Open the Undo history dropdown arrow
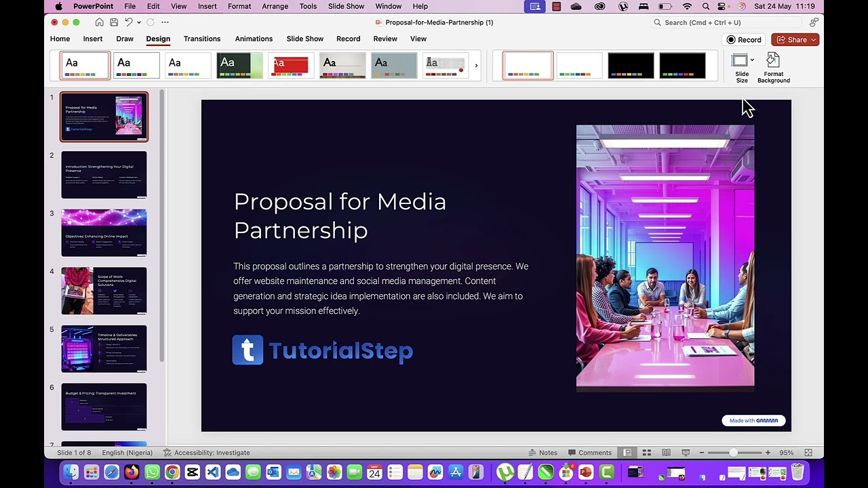This screenshot has width=868, height=488. [138, 22]
